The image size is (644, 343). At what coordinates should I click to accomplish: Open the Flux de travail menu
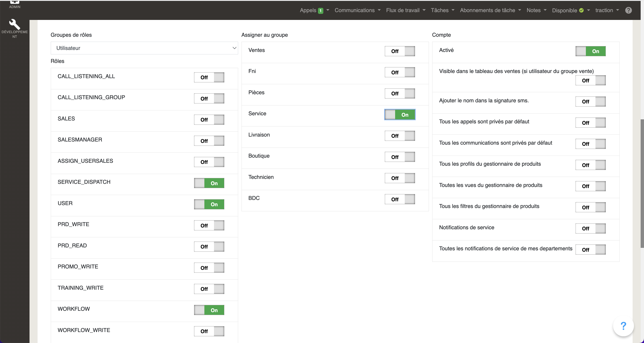(406, 10)
